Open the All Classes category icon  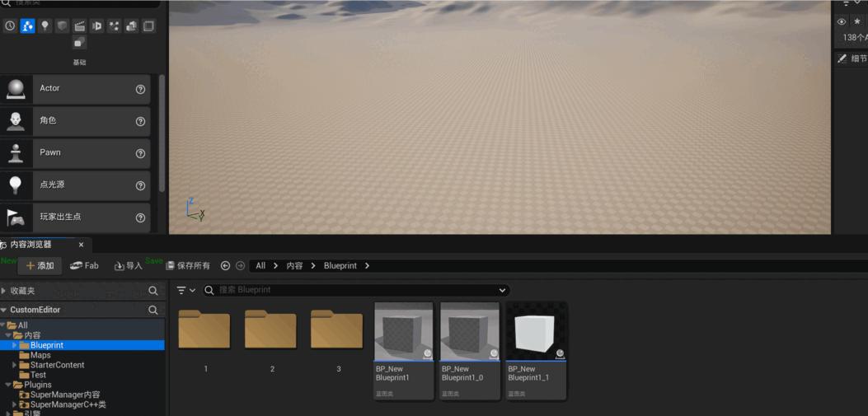pos(80,42)
